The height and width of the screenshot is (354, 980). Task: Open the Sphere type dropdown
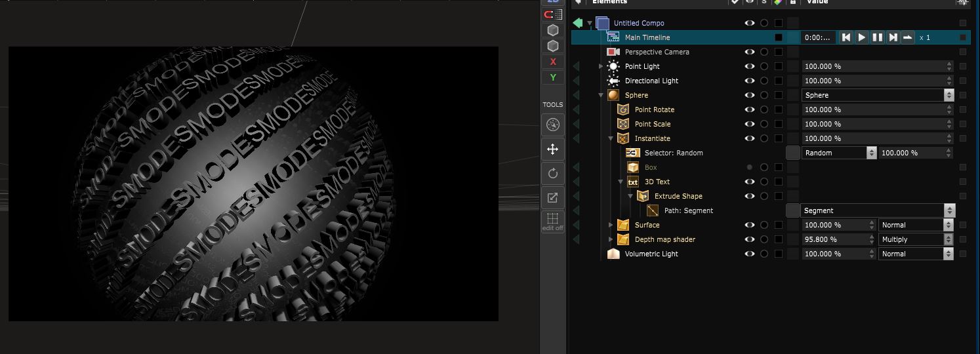coord(878,95)
